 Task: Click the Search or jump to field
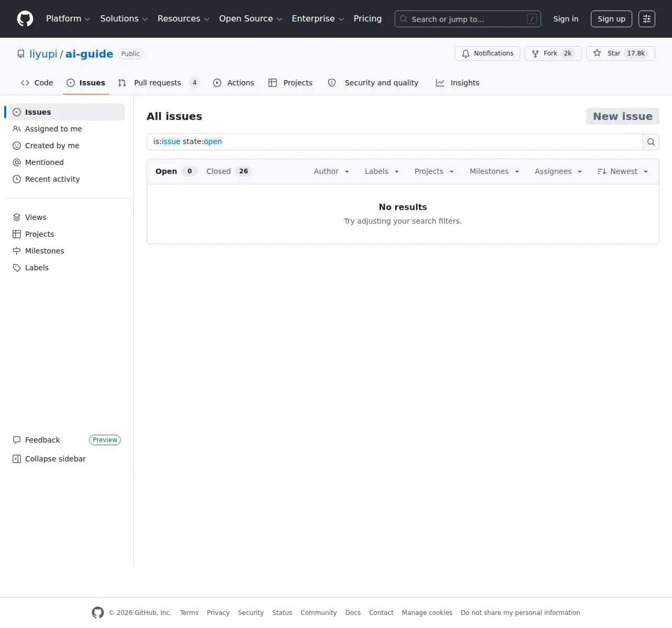[468, 19]
